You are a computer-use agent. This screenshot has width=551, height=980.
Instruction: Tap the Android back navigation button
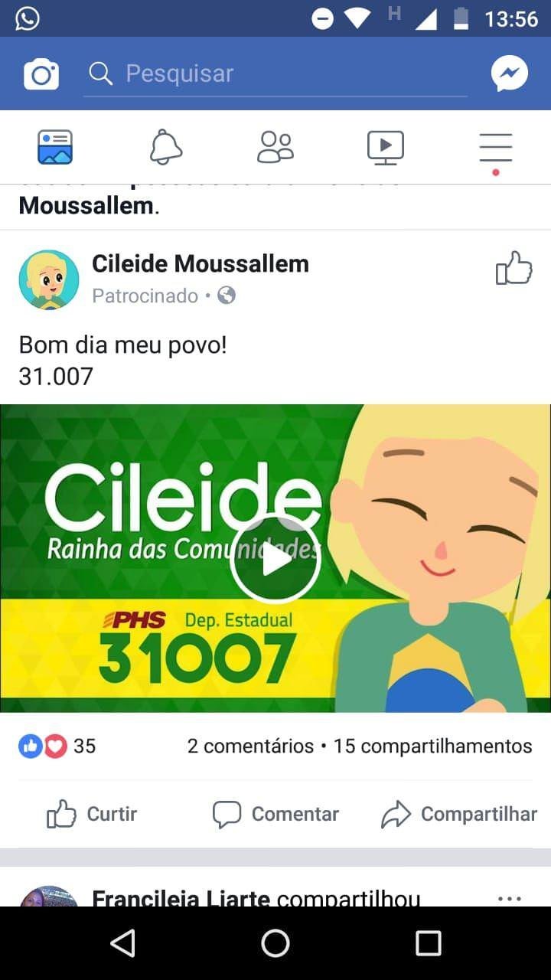123,943
